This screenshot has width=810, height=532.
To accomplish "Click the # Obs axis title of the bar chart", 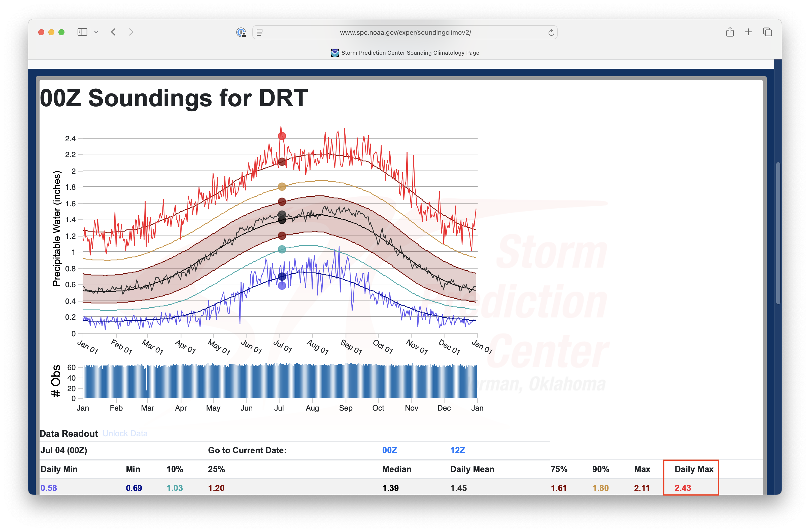I will (56, 381).
